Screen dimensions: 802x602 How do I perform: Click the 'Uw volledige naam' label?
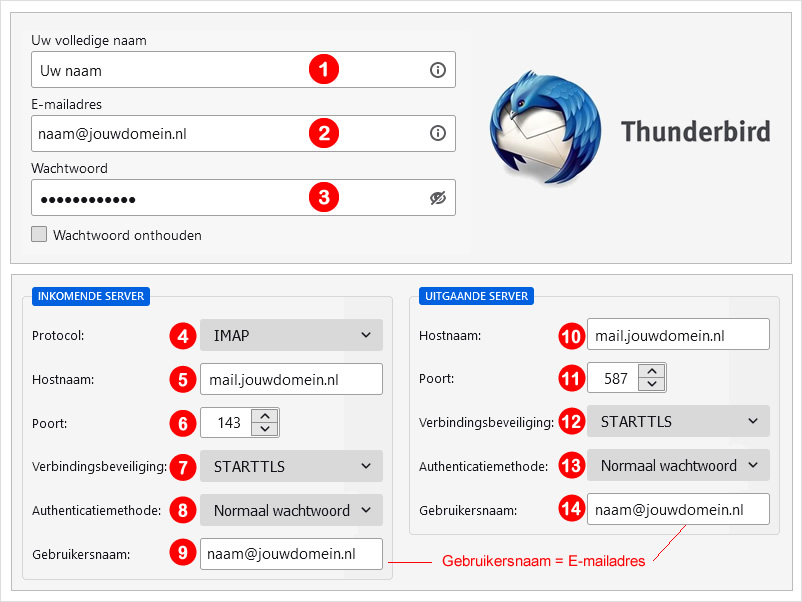[89, 40]
